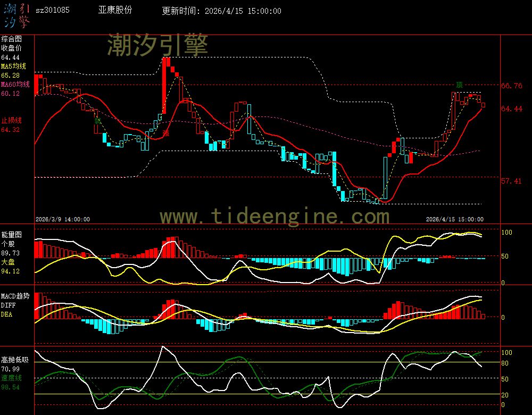Viewport: 532px width, 415px height.
Task: Click the yellow 大盘 legend label
Action: pos(7,262)
